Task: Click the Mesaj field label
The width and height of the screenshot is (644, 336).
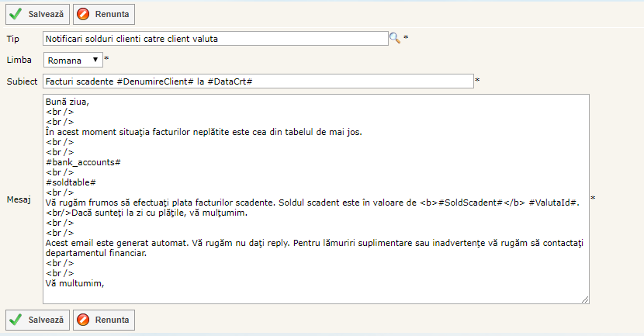Action: (18, 199)
